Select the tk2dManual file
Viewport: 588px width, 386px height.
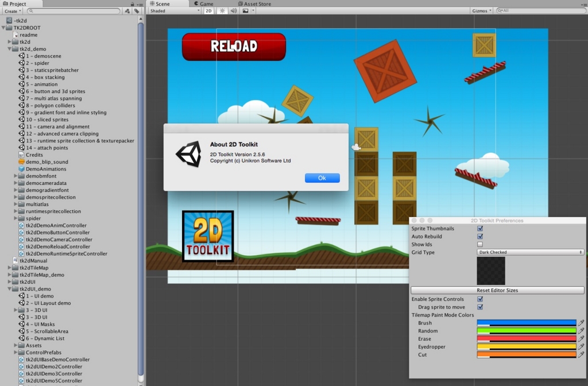30,260
